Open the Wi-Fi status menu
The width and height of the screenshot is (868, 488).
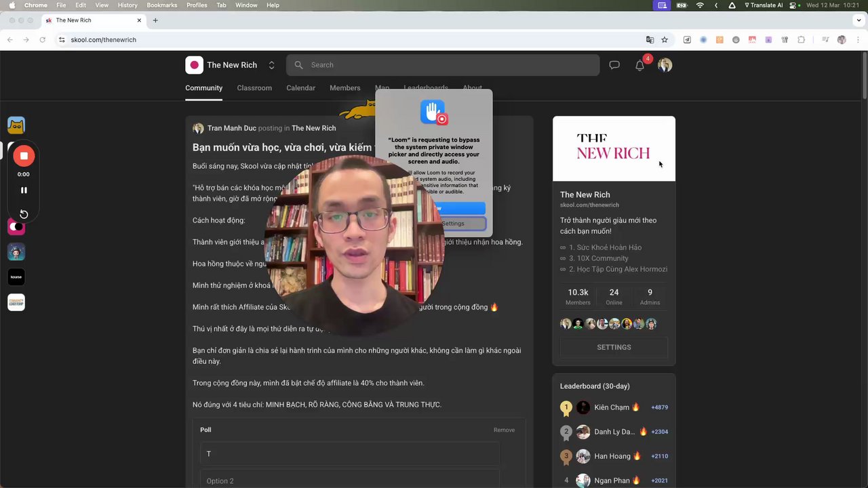coord(700,5)
